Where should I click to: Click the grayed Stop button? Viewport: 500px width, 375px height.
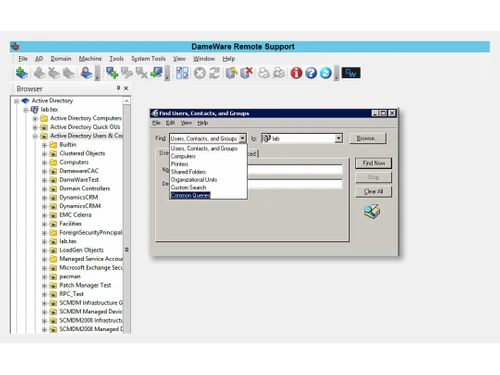pyautogui.click(x=373, y=177)
